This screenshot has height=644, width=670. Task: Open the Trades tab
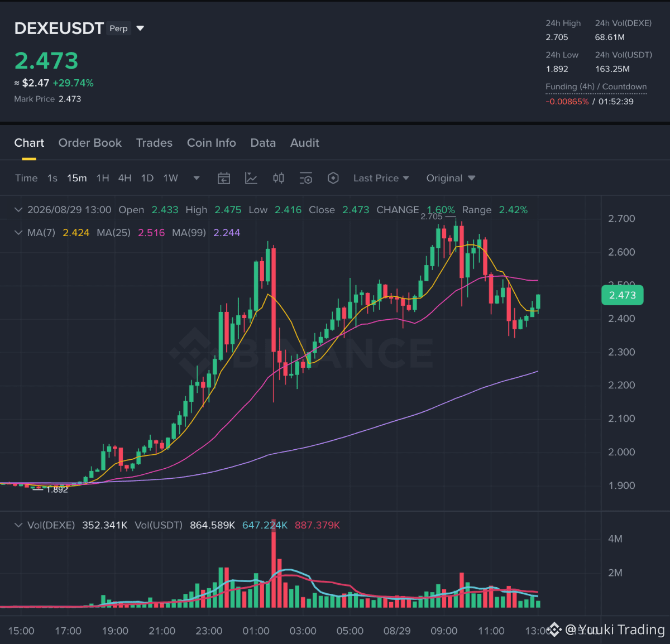154,143
